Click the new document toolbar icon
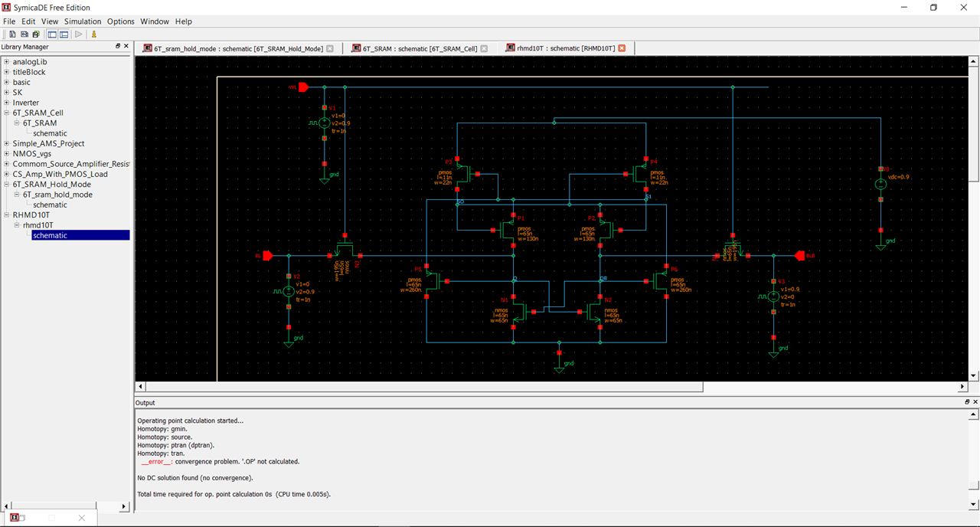This screenshot has height=527, width=980. pos(13,34)
